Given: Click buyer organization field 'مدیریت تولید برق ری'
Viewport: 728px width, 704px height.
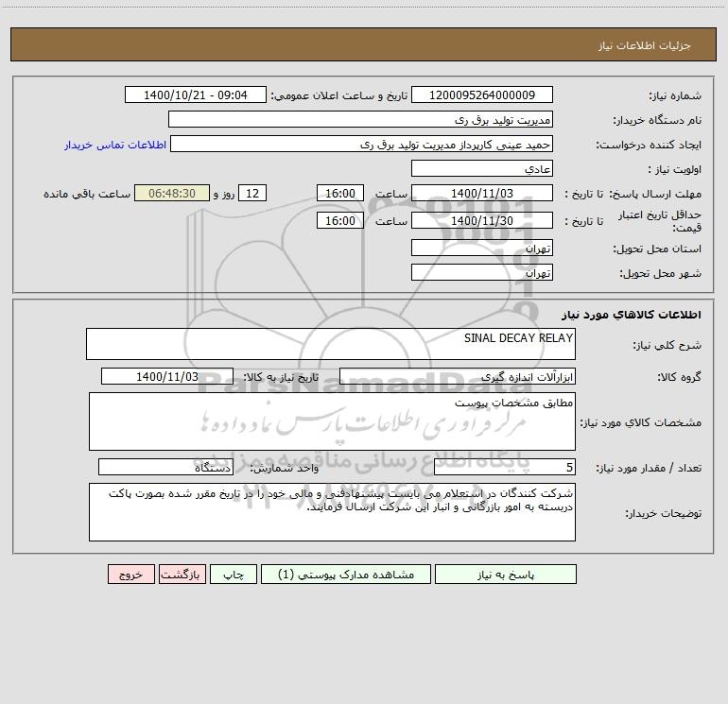Looking at the screenshot, I should [360, 119].
